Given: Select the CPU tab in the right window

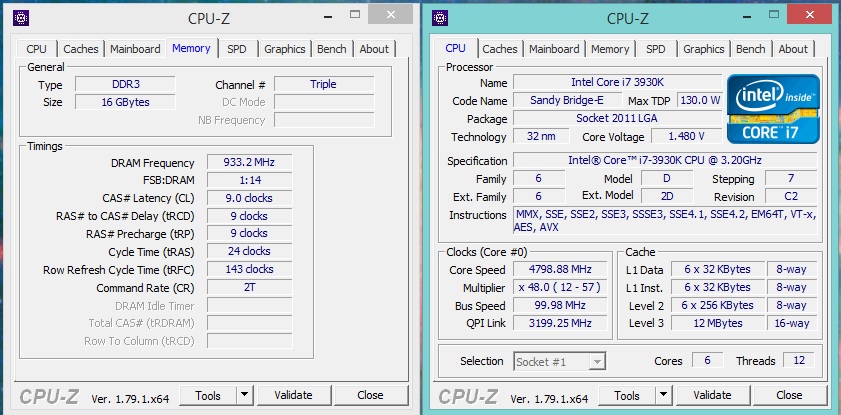Looking at the screenshot, I should [x=455, y=48].
